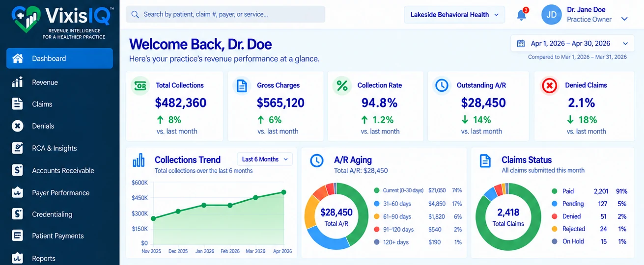Click the Nov 2025 point on trend line
The height and width of the screenshot is (265, 644).
pyautogui.click(x=153, y=219)
